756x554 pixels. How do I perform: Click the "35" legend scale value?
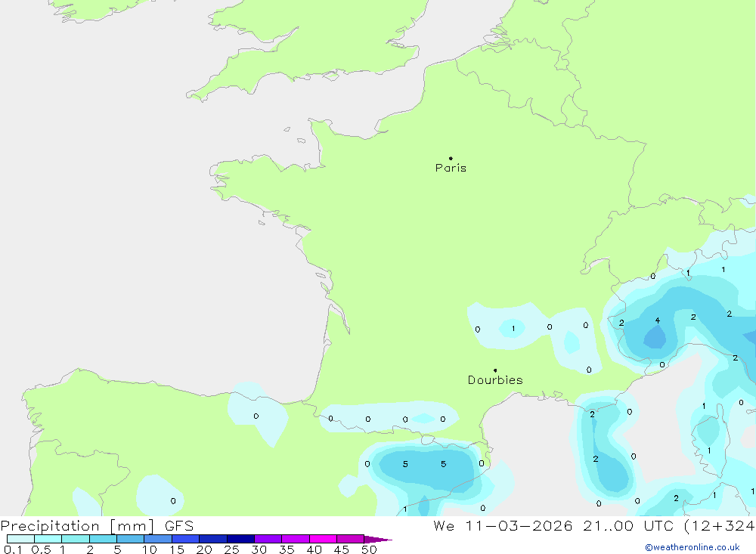click(287, 549)
